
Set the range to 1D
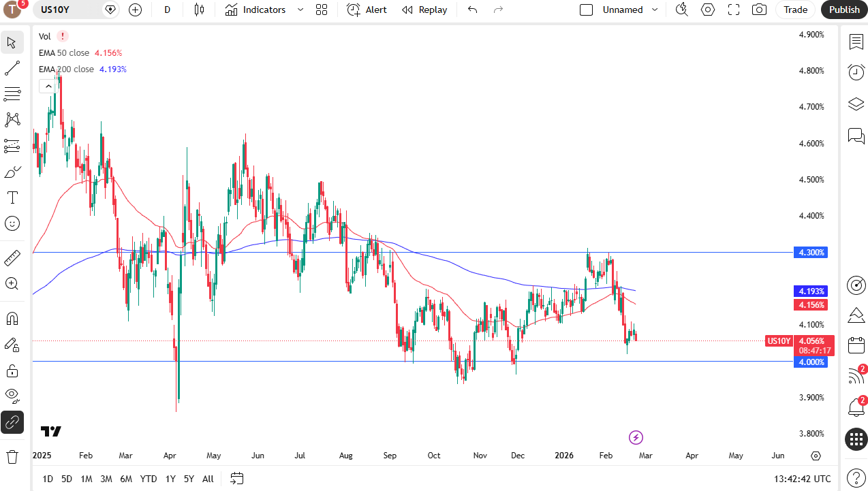pyautogui.click(x=48, y=479)
